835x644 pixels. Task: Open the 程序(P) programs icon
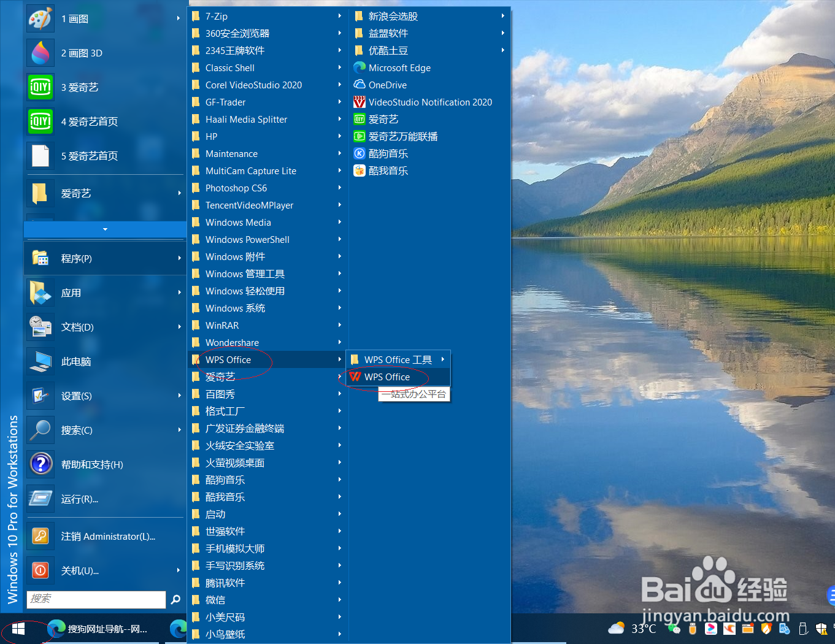tap(40, 258)
